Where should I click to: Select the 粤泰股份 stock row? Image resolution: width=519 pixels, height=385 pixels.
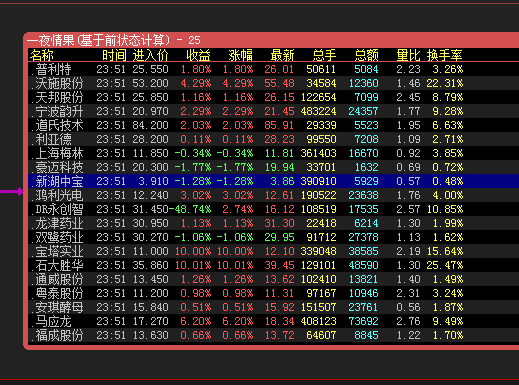(x=273, y=293)
